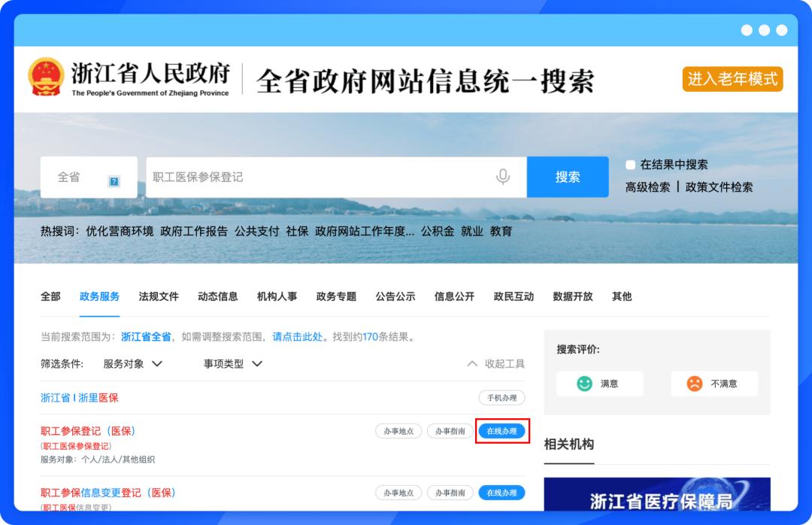Click the 浙江省全省 scope link

146,337
